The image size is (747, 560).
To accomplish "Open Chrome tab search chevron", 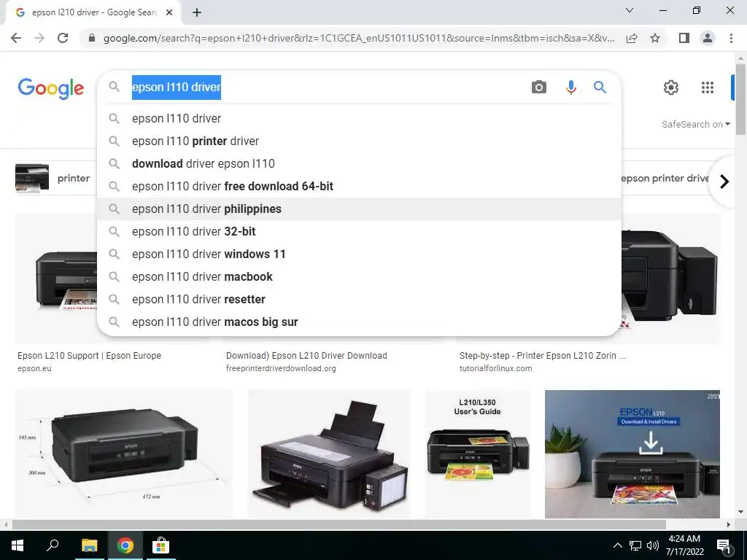I will tap(630, 10).
